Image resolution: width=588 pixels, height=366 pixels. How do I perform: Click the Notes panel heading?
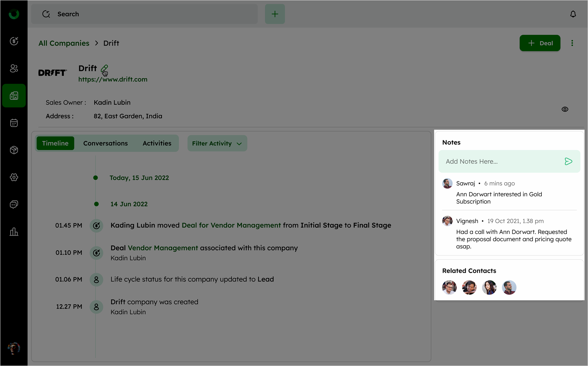click(x=451, y=143)
